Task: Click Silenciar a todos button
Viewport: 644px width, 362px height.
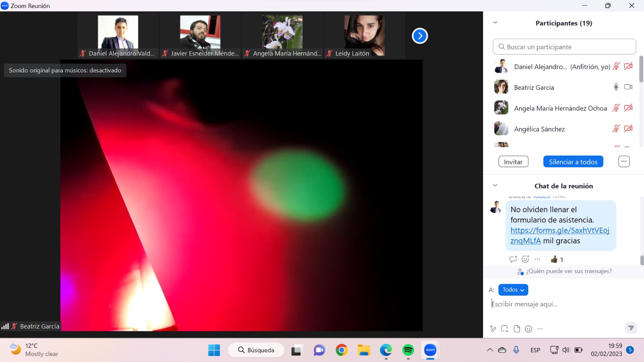Action: pyautogui.click(x=573, y=162)
